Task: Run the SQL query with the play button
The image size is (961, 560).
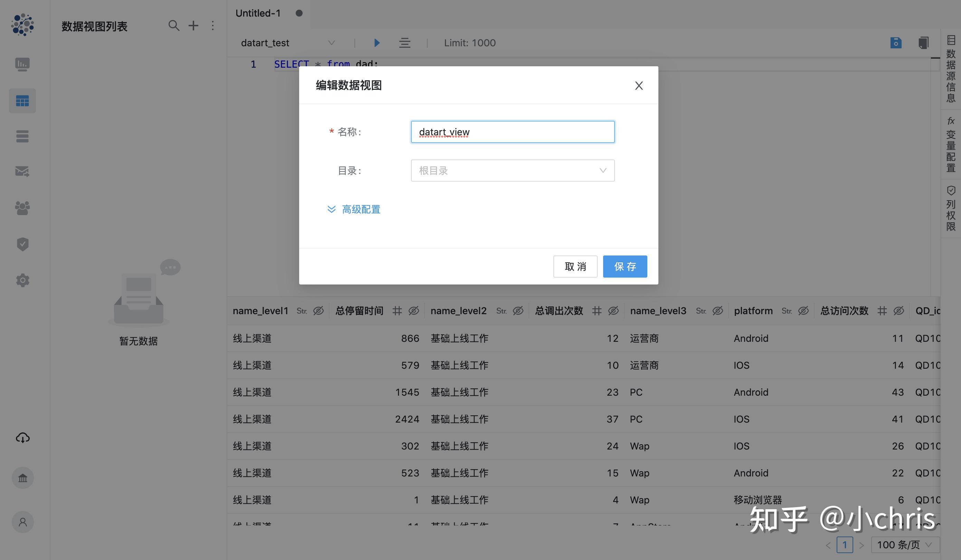Action: click(377, 43)
